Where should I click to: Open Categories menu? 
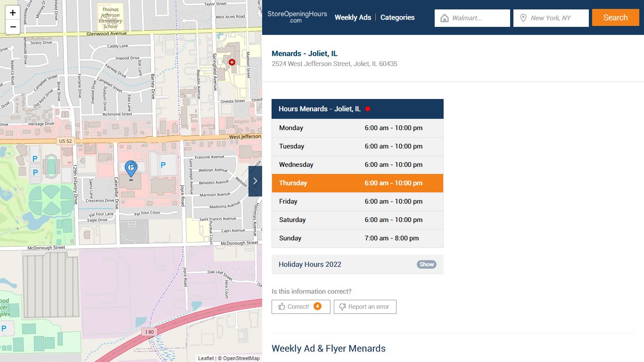coord(397,17)
